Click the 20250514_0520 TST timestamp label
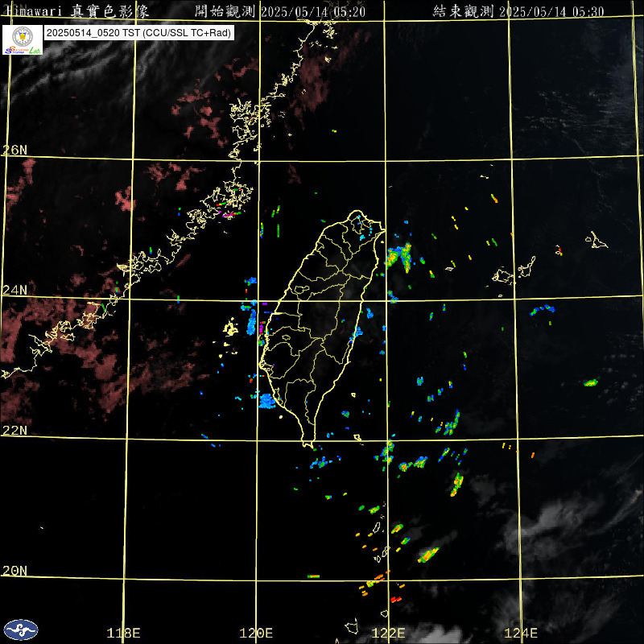 coord(138,33)
